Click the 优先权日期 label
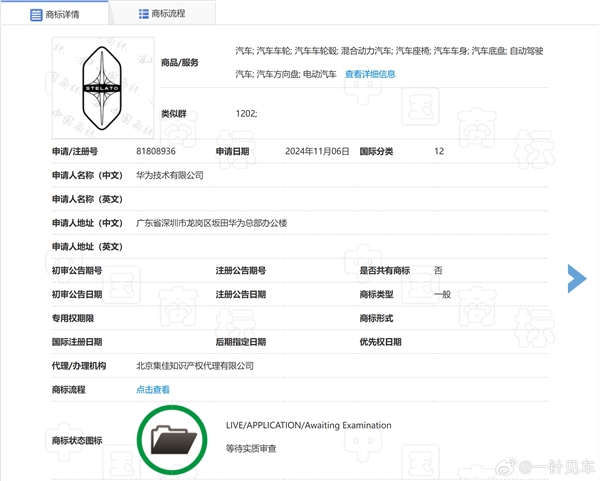Viewport: 600px width, 481px height. coord(380,342)
